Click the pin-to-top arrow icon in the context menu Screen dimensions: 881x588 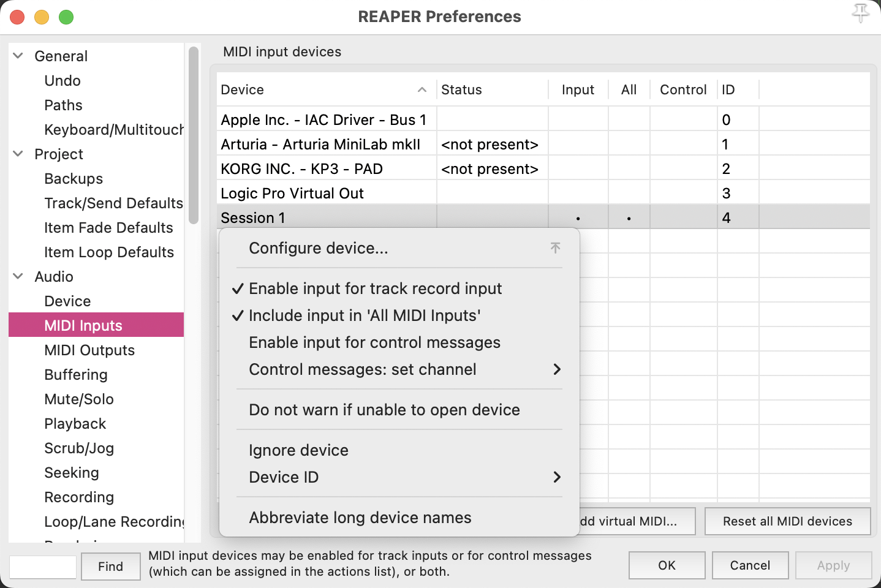pyautogui.click(x=555, y=247)
